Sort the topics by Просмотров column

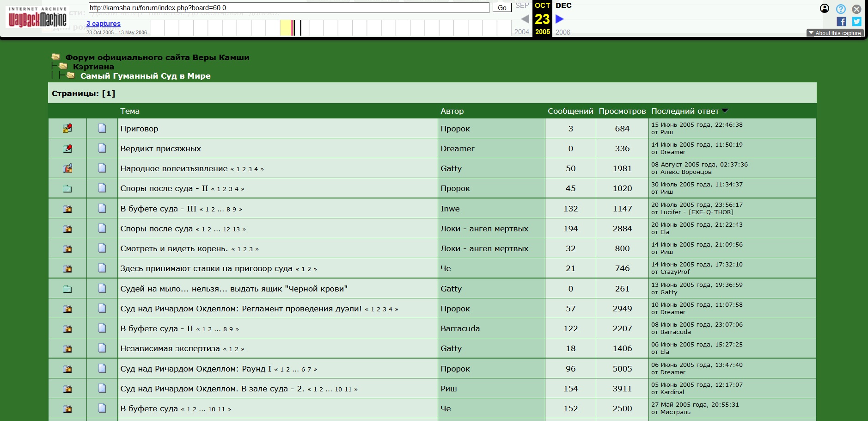click(622, 111)
